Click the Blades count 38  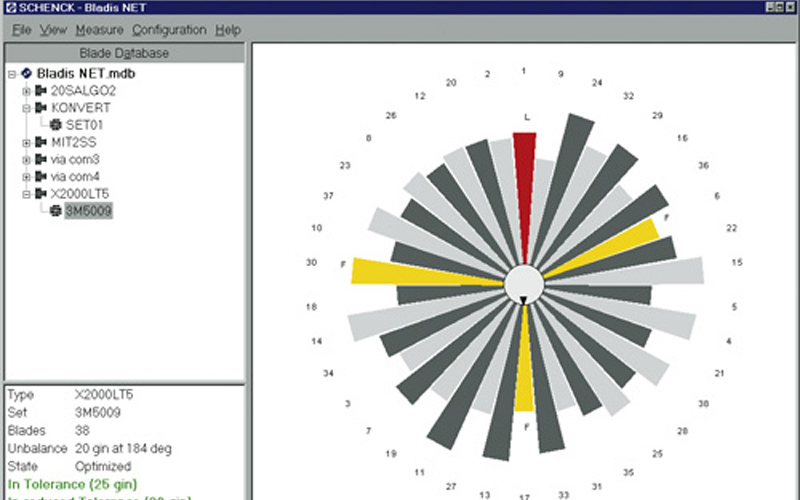(x=82, y=431)
